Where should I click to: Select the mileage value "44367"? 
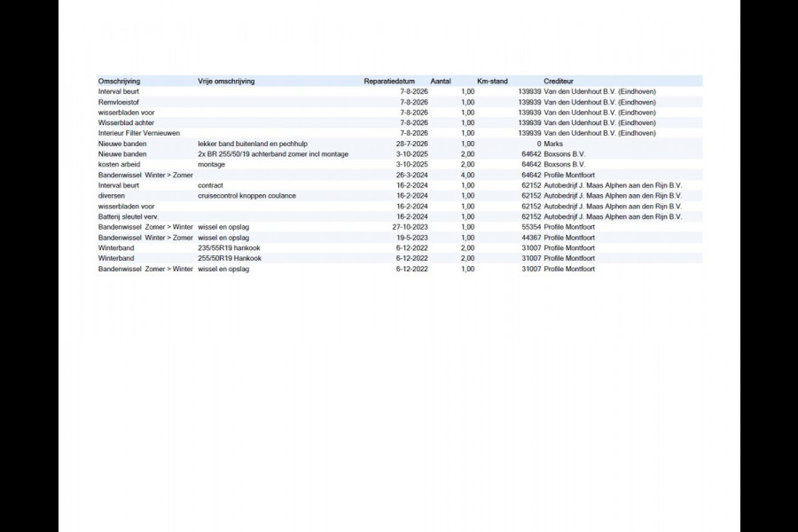(531, 238)
